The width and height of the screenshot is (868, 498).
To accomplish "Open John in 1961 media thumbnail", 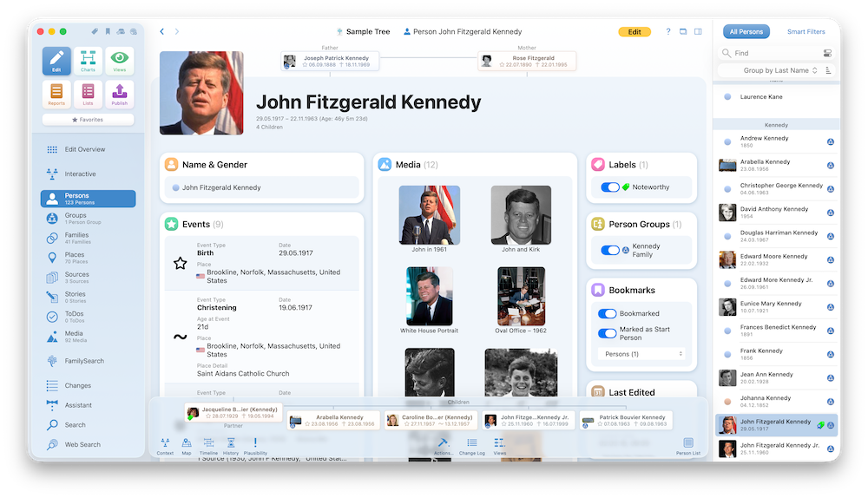I will (x=429, y=215).
